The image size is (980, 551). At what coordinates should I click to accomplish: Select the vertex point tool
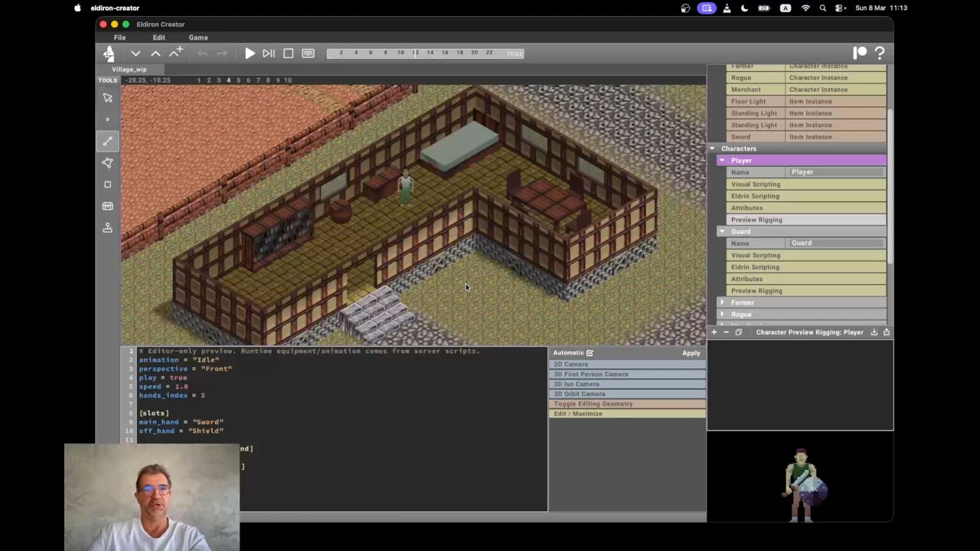pos(108,119)
